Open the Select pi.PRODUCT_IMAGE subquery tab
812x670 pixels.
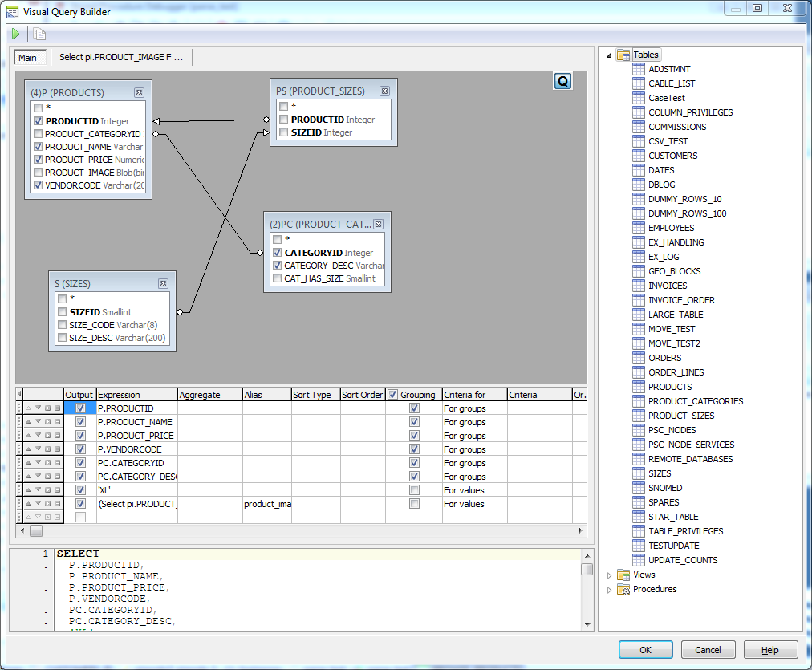tap(121, 58)
